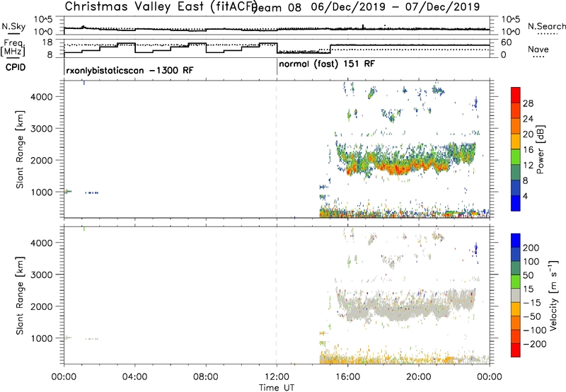Click the blue top of the velocity color bar
The height and width of the screenshot is (392, 566).
516,241
